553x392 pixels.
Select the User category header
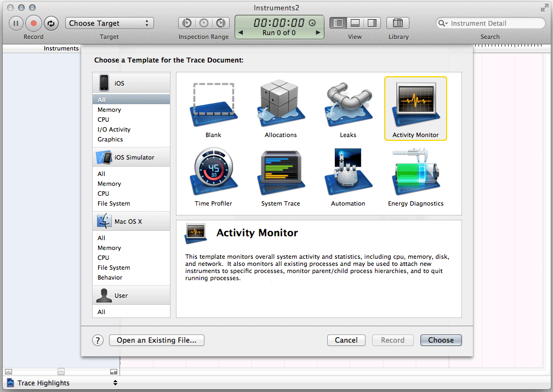point(131,296)
